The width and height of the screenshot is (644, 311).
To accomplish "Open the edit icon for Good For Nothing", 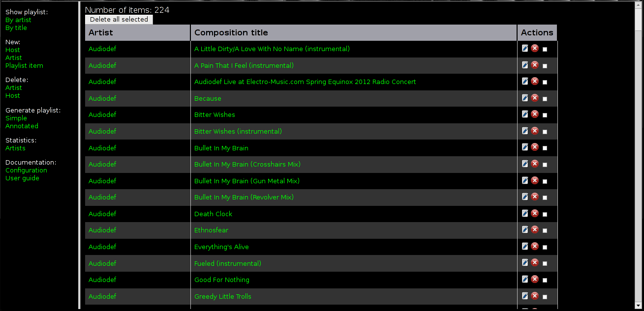I will 525,279.
